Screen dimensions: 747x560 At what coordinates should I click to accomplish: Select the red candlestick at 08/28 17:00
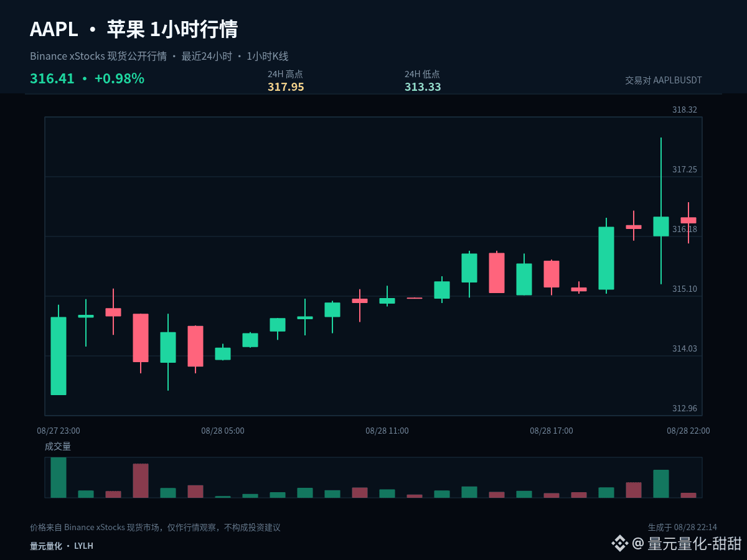coord(552,274)
